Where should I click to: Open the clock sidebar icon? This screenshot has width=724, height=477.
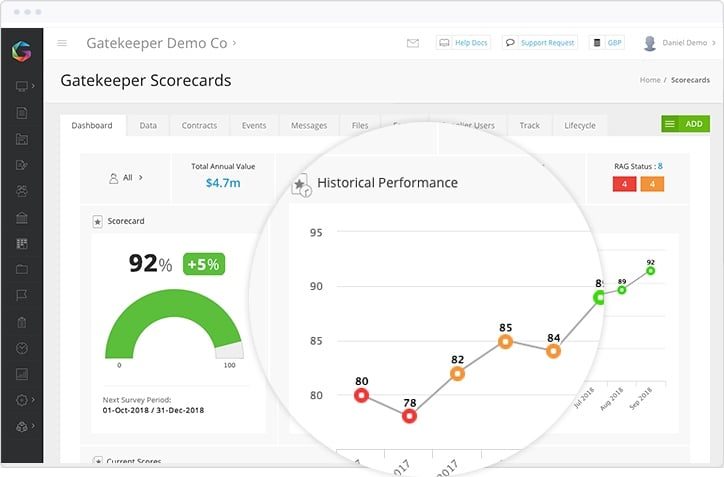[22, 348]
